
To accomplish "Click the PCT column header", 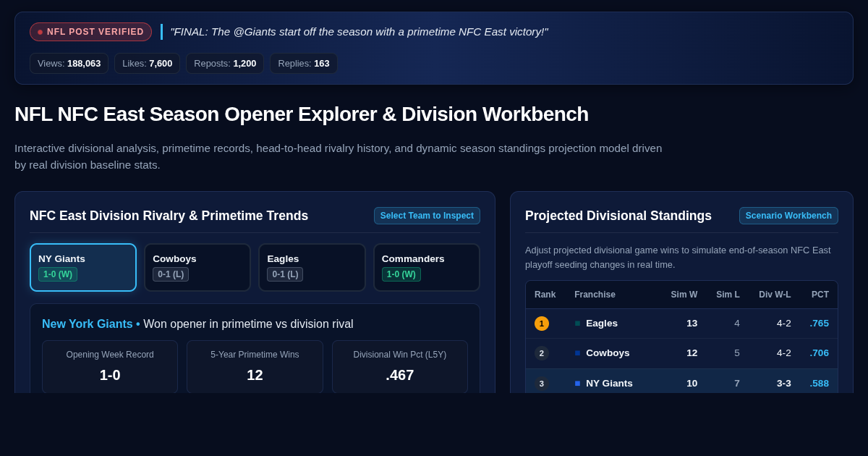I will [820, 295].
